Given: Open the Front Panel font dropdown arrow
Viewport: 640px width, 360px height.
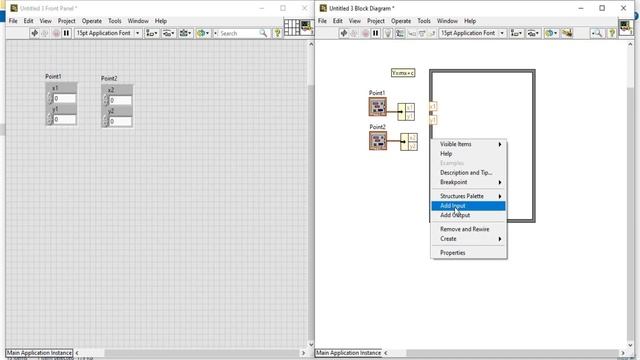Looking at the screenshot, I should pyautogui.click(x=138, y=33).
